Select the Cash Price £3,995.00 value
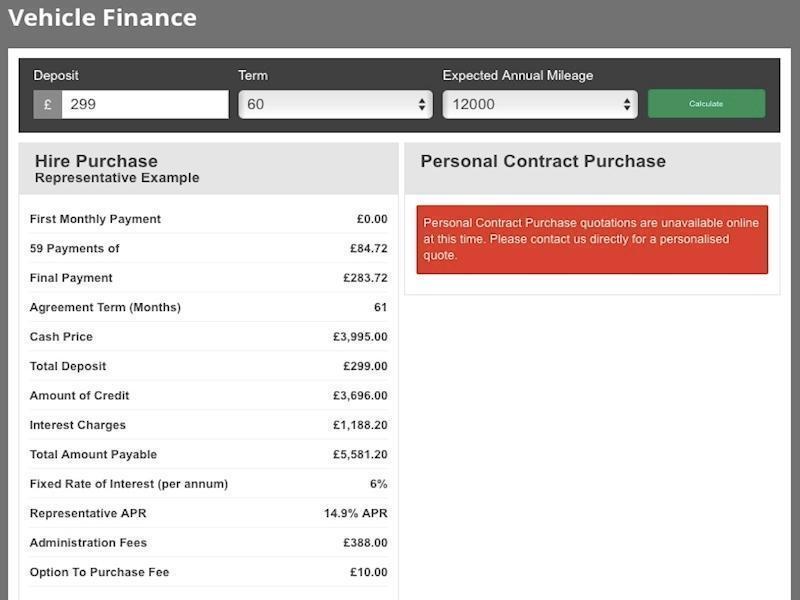The height and width of the screenshot is (600, 800). (x=360, y=337)
